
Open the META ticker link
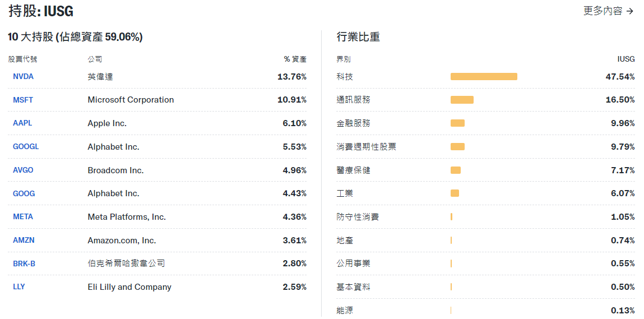coord(23,217)
